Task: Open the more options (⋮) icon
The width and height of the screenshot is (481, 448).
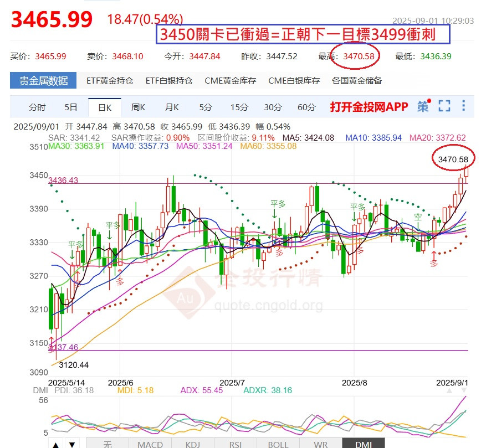Action: (463, 107)
